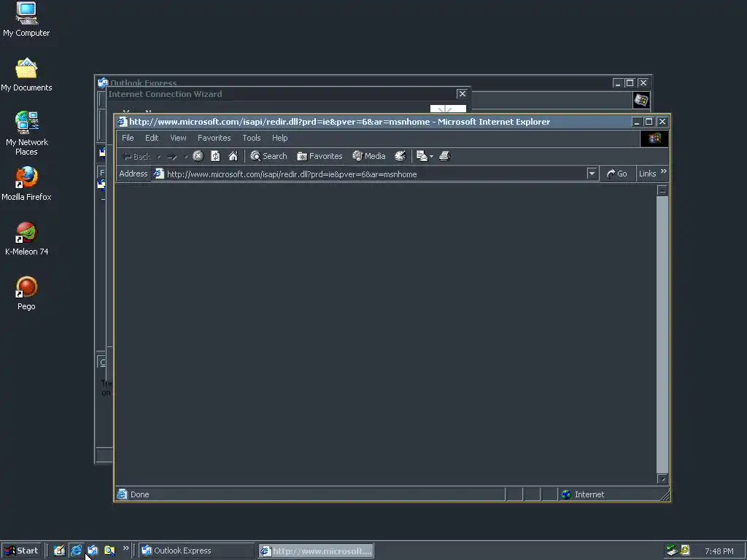Viewport: 747px width, 560px height.
Task: Open the Search pane from toolbar
Action: [x=268, y=156]
